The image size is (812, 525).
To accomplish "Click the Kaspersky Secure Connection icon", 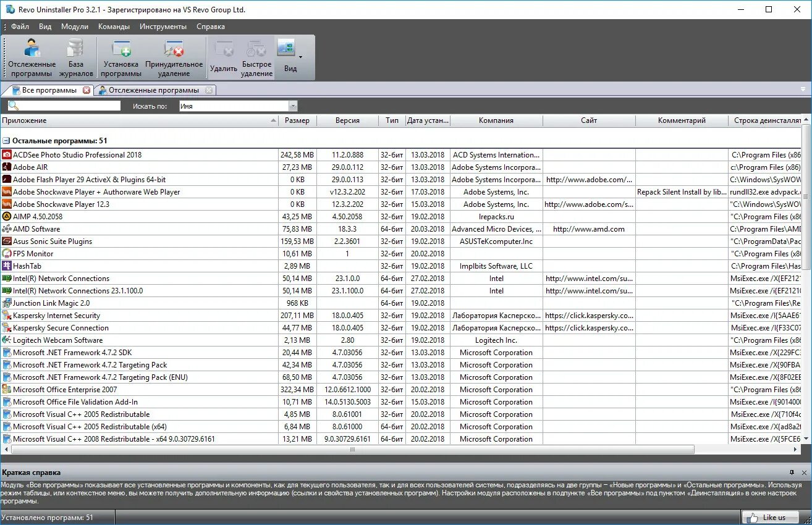I will (7, 328).
